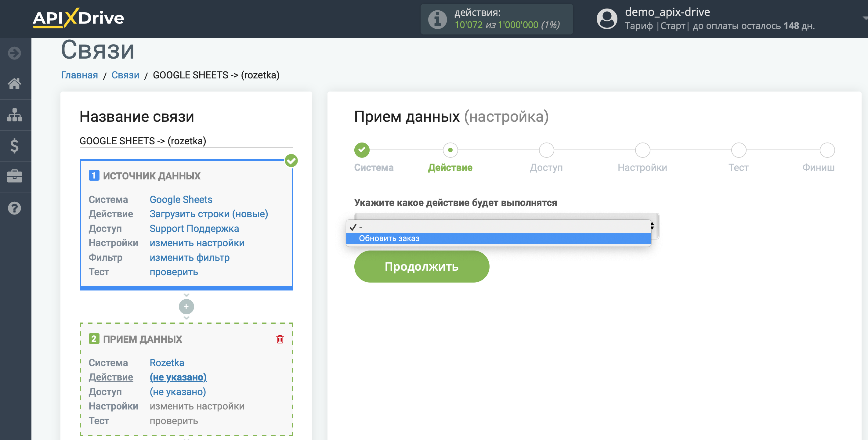Image resolution: width=868 pixels, height=440 pixels.
Task: Open the home icon in the sidebar
Action: (14, 84)
